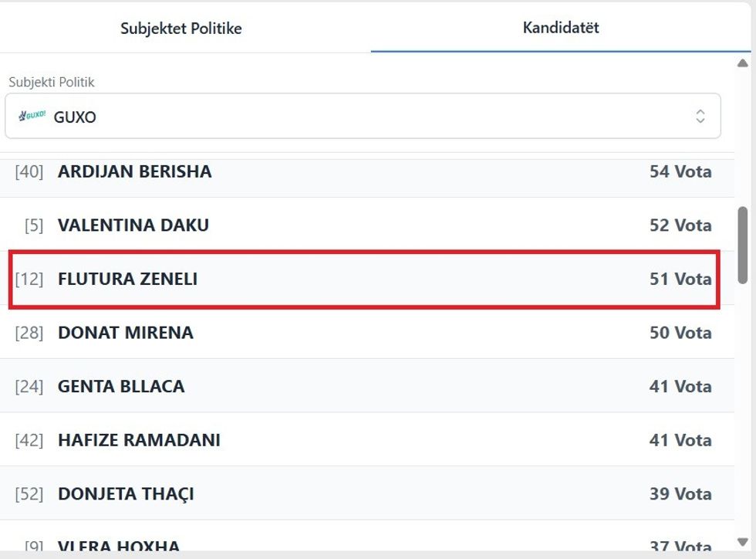The width and height of the screenshot is (756, 559).
Task: Select the Kandidatët tab
Action: pos(561,28)
